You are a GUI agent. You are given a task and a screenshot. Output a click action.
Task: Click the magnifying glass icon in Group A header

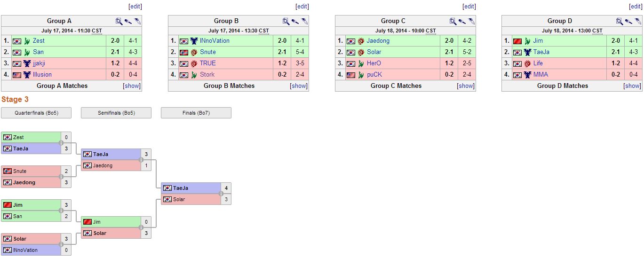click(119, 21)
